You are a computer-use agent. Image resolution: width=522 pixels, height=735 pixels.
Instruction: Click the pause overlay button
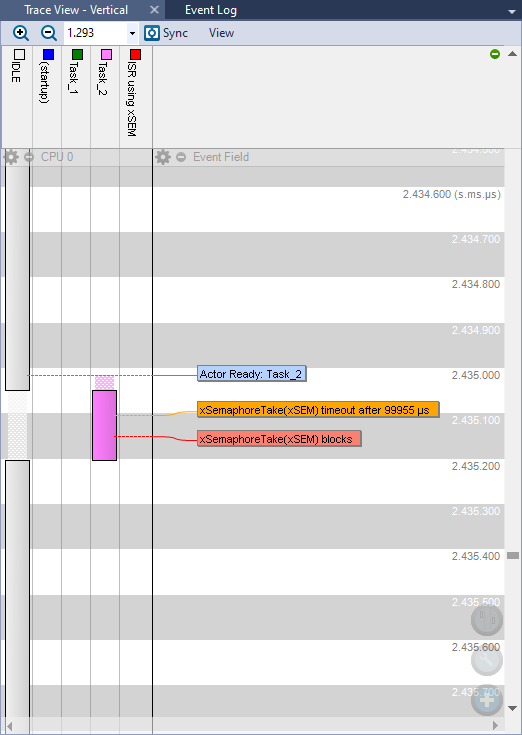pos(487,620)
